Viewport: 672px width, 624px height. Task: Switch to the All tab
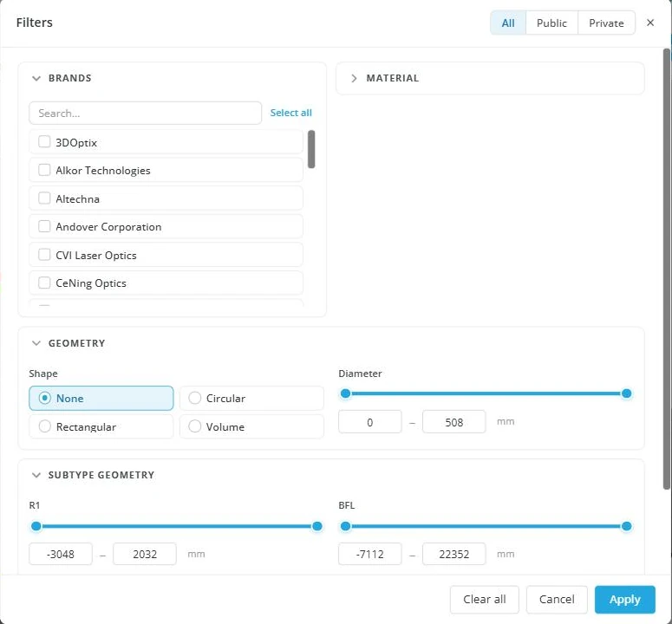(508, 23)
